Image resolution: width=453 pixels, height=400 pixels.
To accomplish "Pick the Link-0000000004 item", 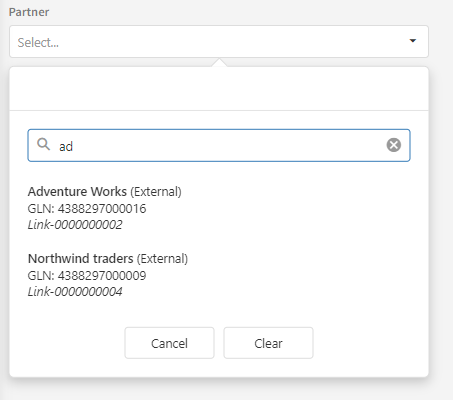I will (75, 292).
